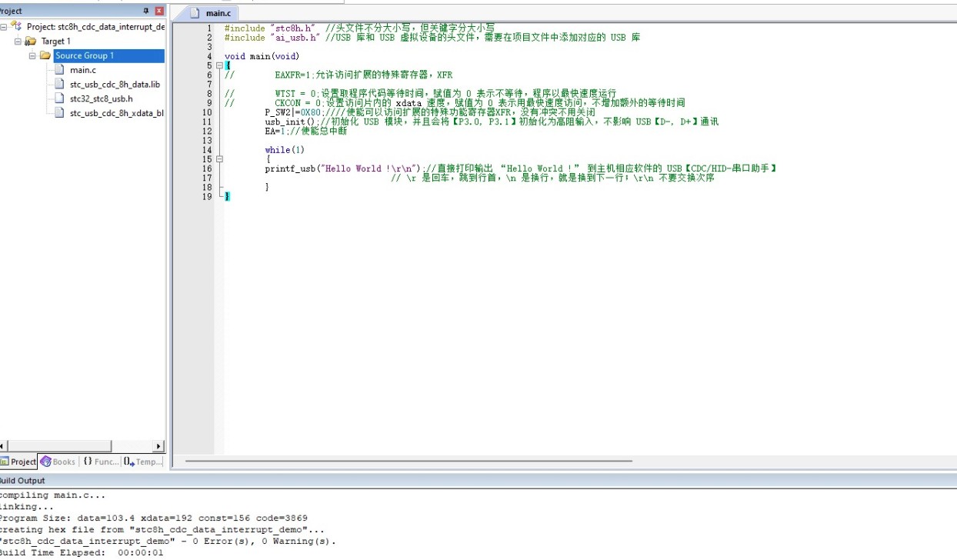
Task: Click the Target 1 folder icon
Action: (x=31, y=41)
